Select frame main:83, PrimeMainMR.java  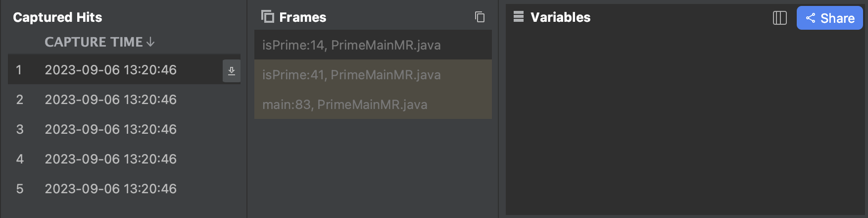345,105
